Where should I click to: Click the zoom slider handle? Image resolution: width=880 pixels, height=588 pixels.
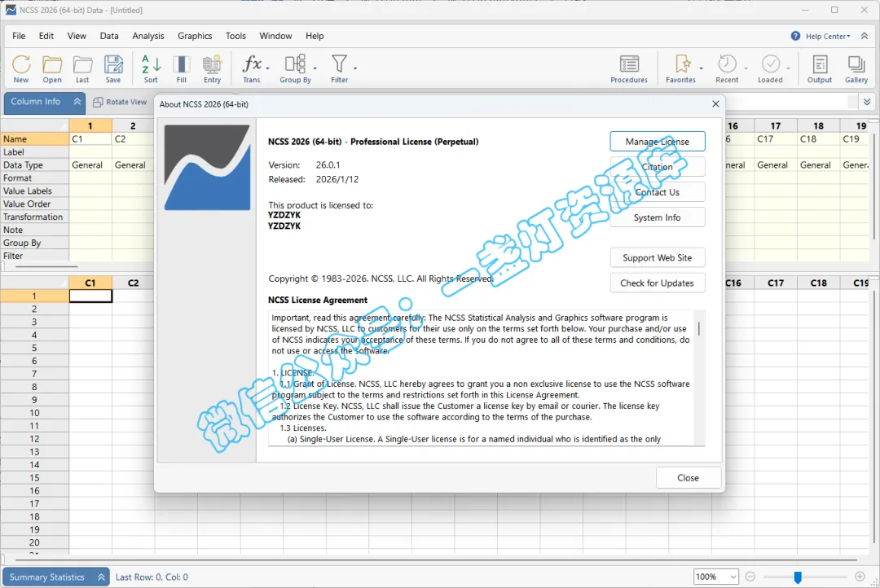798,577
